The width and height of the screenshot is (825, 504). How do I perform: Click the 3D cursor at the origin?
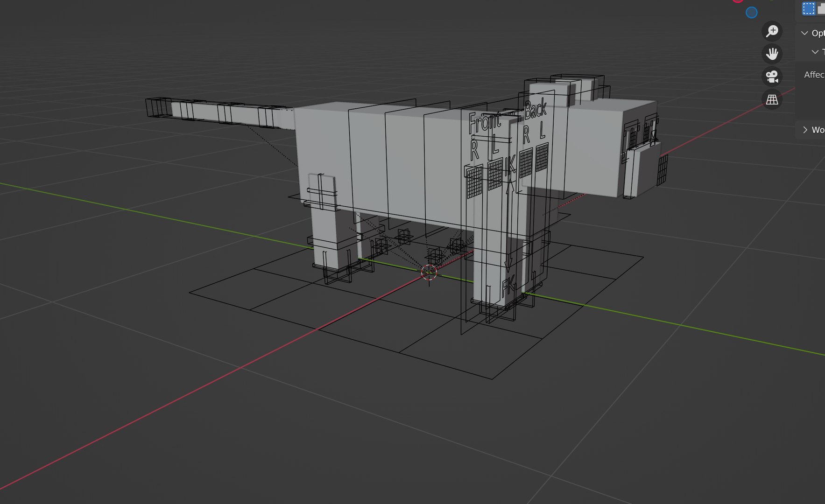tap(429, 273)
